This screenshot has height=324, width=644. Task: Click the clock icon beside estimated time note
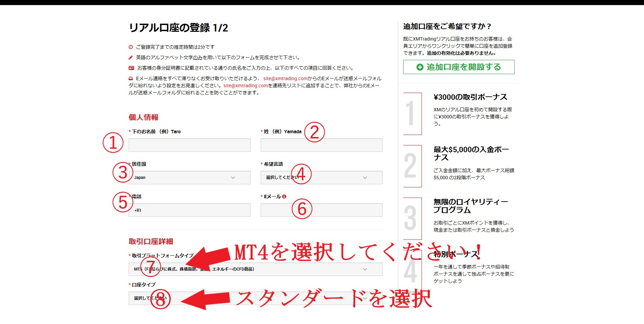point(131,47)
